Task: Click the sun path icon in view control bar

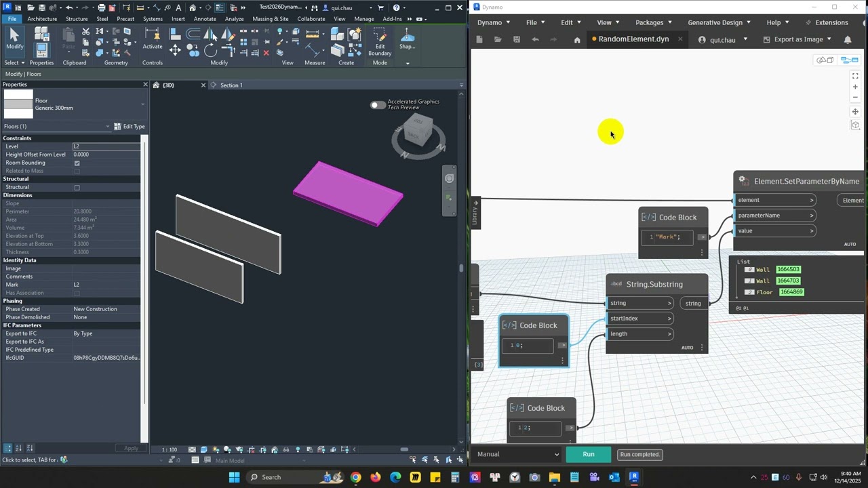Action: [x=216, y=449]
